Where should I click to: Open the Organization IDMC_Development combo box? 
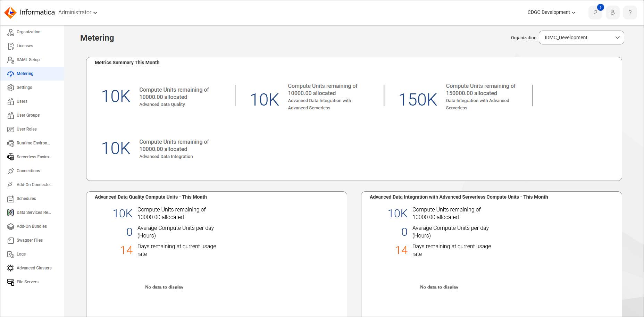581,37
